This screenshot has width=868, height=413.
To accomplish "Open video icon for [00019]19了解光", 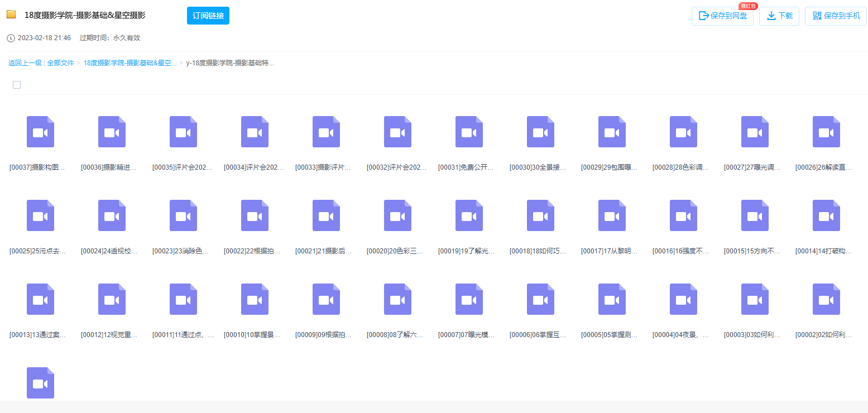I will tap(469, 215).
